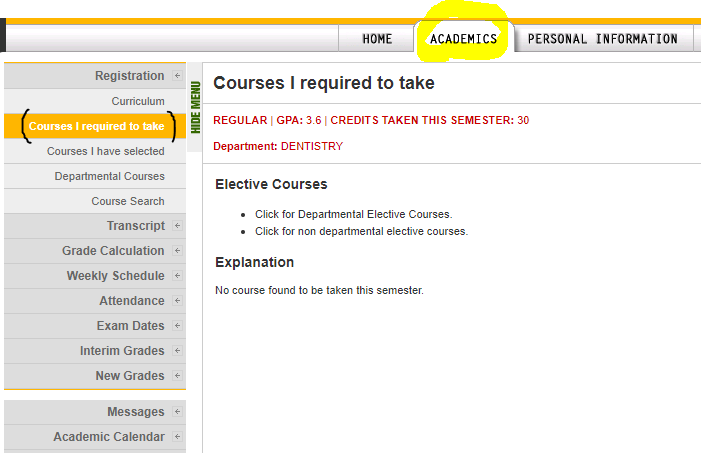Image resolution: width=701 pixels, height=453 pixels.
Task: Open Courses I have selected
Action: click(95, 151)
